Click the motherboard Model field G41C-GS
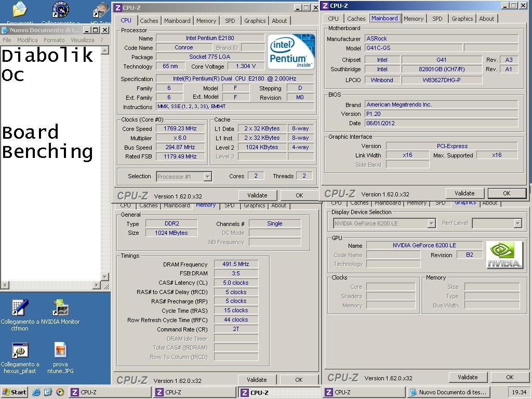This screenshot has width=532, height=399. click(414, 48)
